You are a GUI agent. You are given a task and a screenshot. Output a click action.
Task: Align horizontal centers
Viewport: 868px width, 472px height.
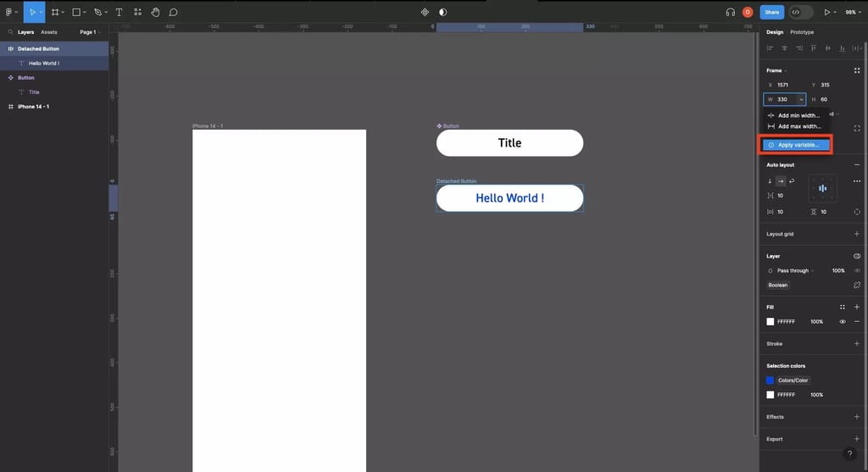[784, 48]
